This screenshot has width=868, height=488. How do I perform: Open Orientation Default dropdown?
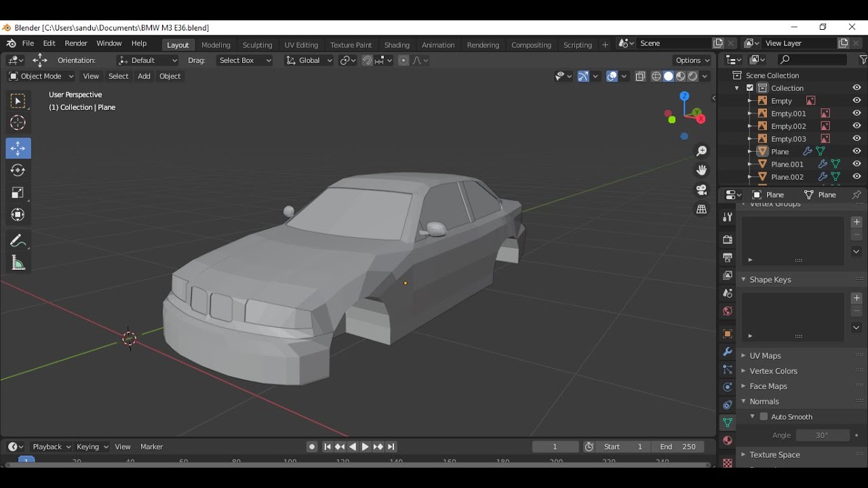pos(148,60)
